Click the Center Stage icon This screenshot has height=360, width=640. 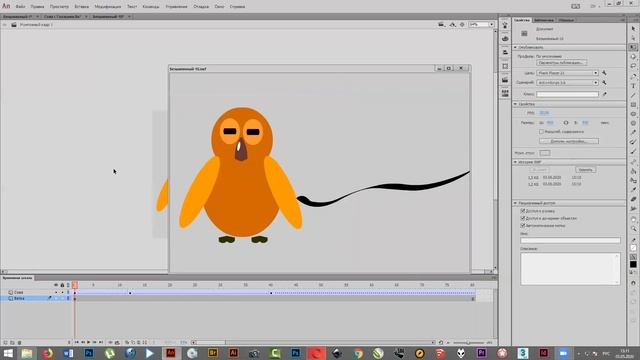pyautogui.click(x=462, y=24)
